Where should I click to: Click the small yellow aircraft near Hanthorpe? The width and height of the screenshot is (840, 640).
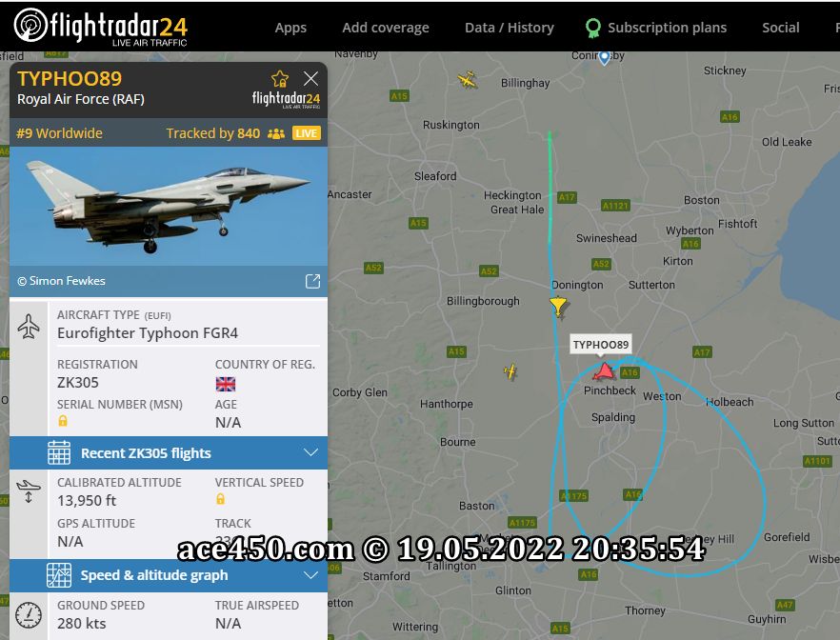510,371
